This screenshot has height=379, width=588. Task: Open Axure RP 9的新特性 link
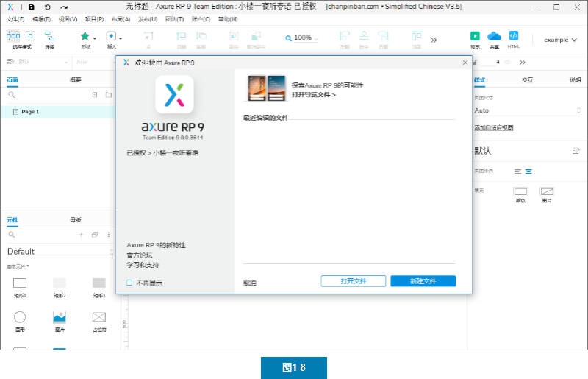(156, 245)
